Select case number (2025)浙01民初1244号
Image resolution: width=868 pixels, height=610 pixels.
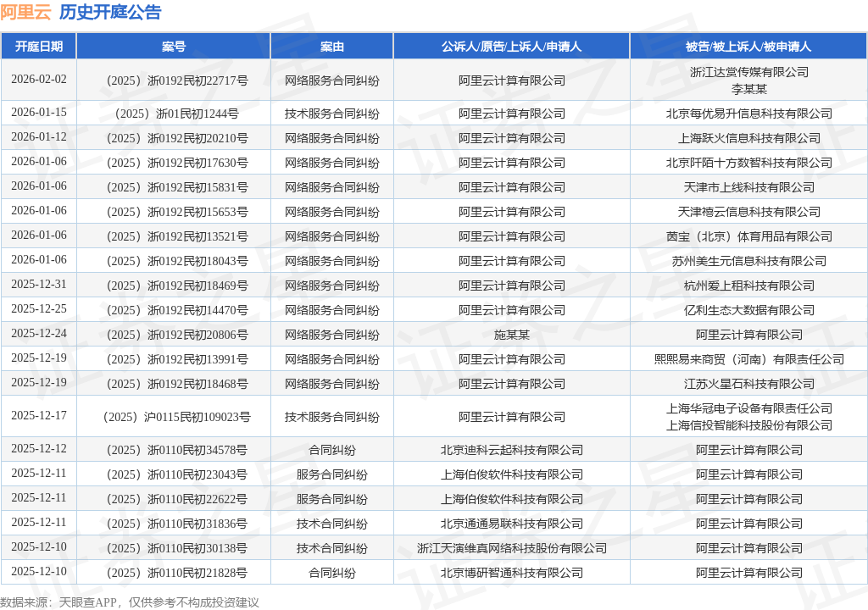pos(177,114)
